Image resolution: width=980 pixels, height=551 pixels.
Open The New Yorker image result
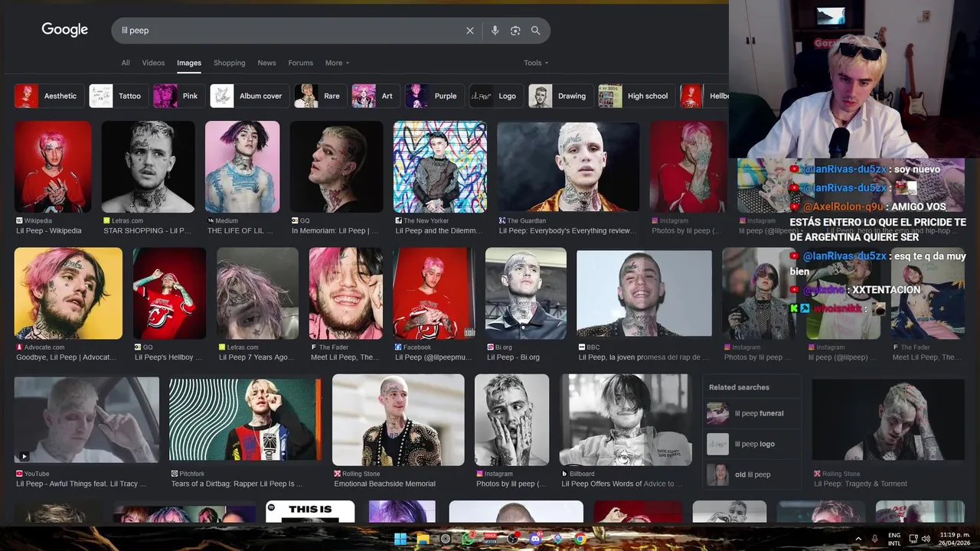tap(440, 167)
